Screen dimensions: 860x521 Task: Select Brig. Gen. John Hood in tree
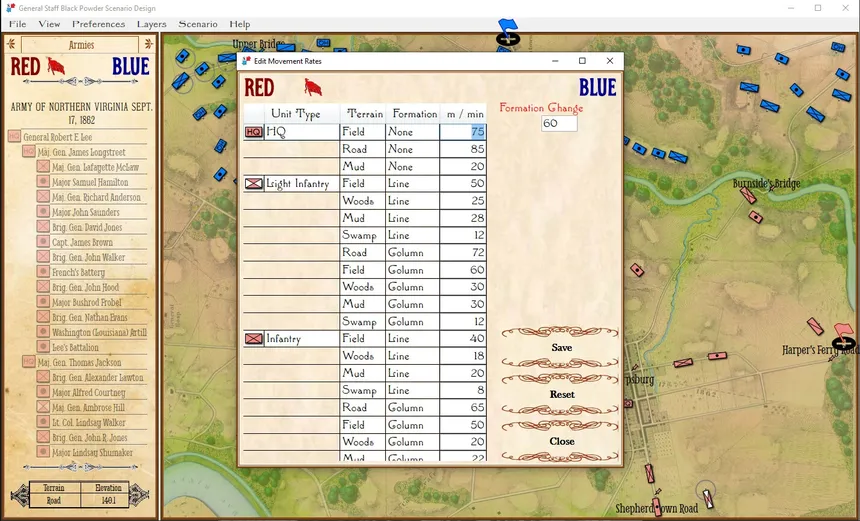point(86,287)
